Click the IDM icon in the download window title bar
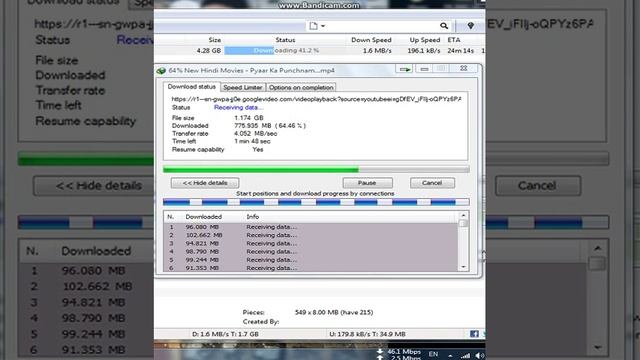 click(161, 71)
